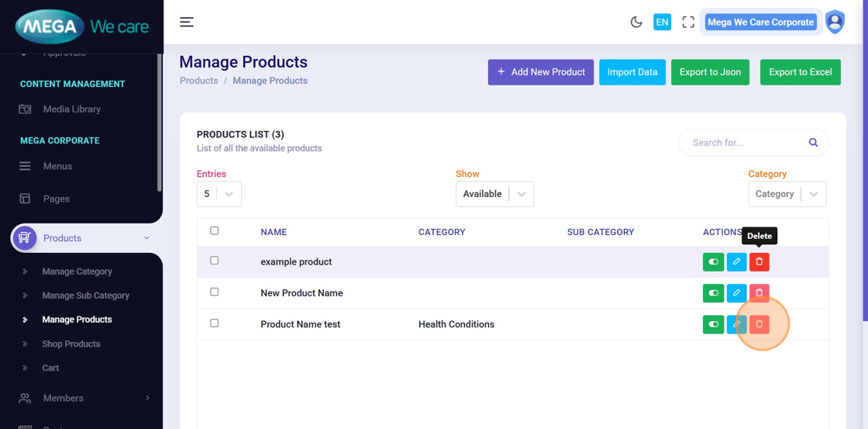Enter fullscreen mode using expand icon
The height and width of the screenshot is (429, 868).
[688, 22]
